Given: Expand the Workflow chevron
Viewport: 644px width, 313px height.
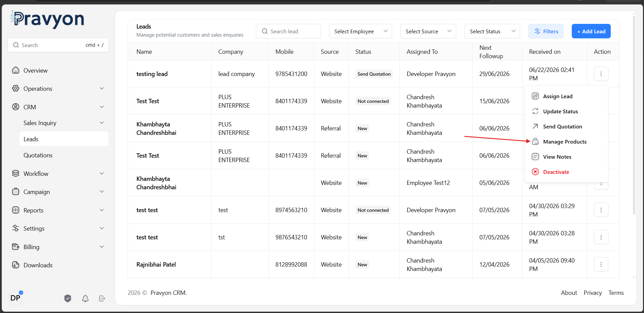Looking at the screenshot, I should click(102, 173).
